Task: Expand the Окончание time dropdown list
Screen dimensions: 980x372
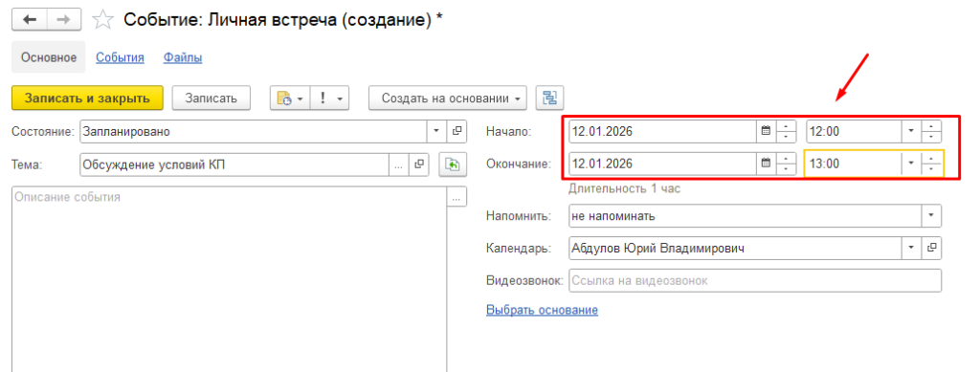Action: click(911, 164)
